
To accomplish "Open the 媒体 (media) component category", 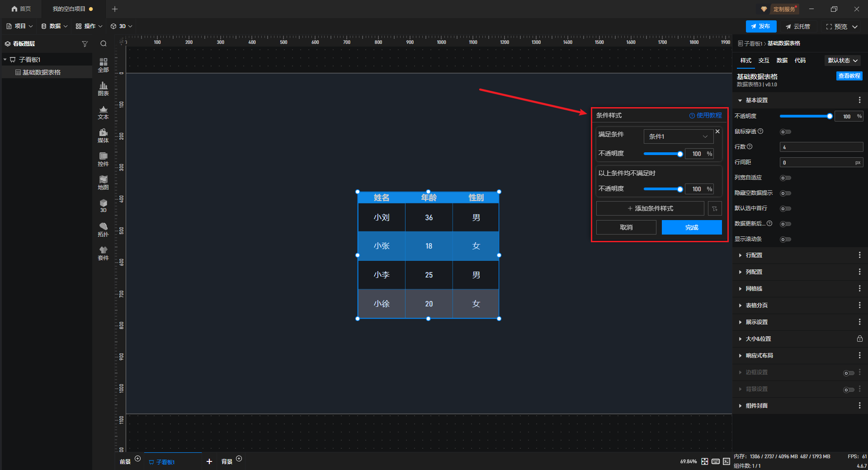I will (103, 136).
